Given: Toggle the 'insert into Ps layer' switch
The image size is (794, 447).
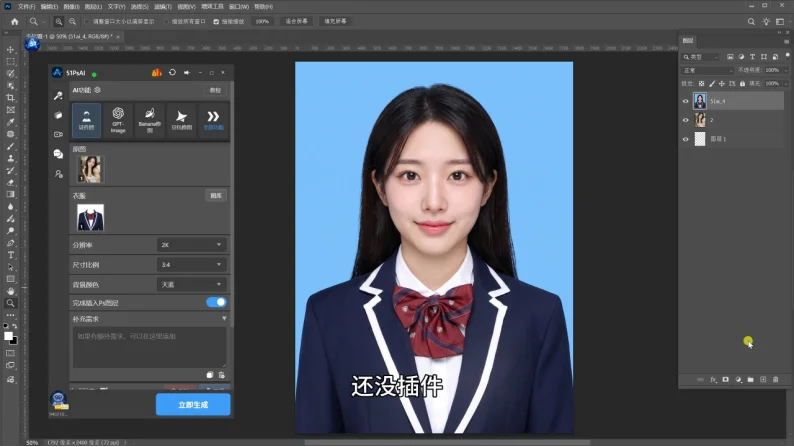Looking at the screenshot, I should point(216,302).
